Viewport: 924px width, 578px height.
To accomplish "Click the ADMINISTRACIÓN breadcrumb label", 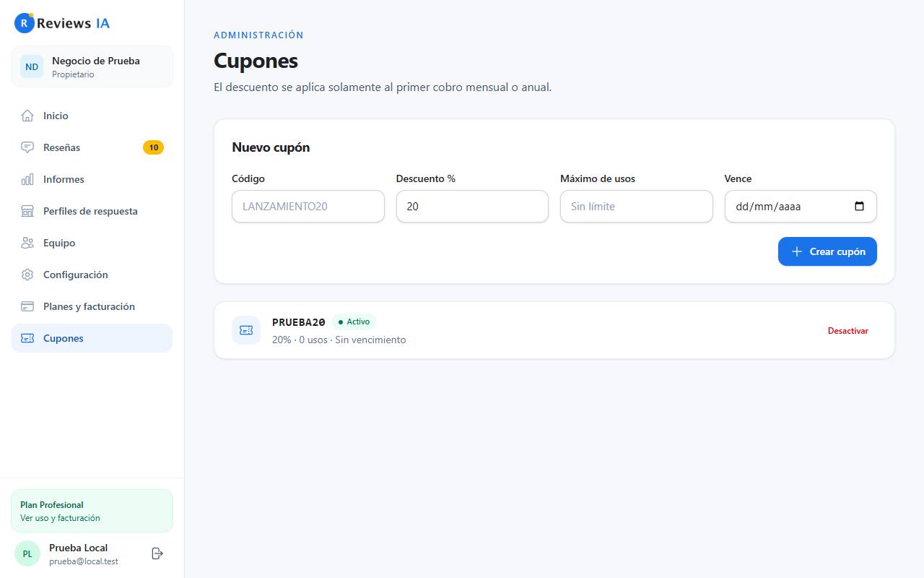I will pos(258,35).
